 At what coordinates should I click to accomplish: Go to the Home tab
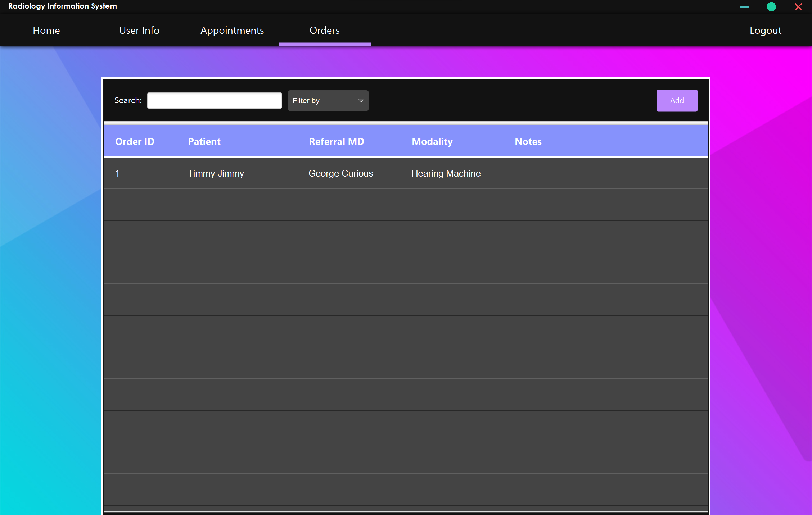tap(46, 31)
